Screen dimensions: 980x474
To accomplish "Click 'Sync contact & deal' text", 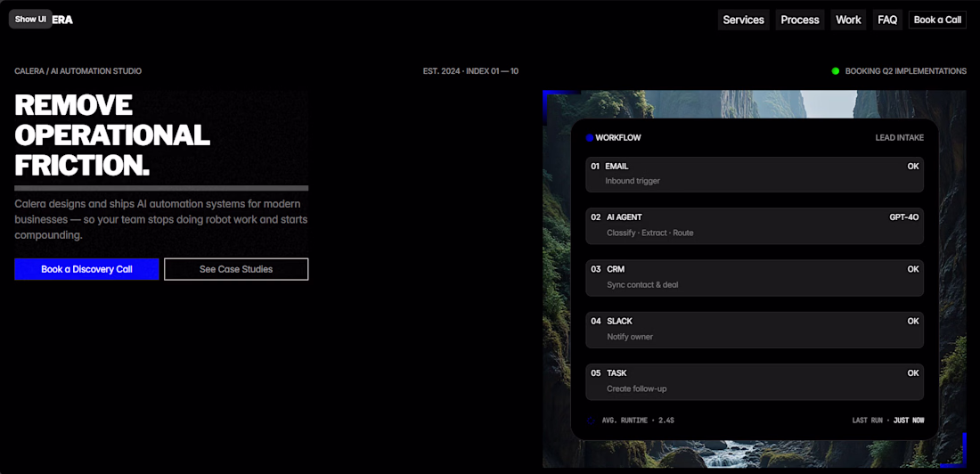I will tap(642, 284).
